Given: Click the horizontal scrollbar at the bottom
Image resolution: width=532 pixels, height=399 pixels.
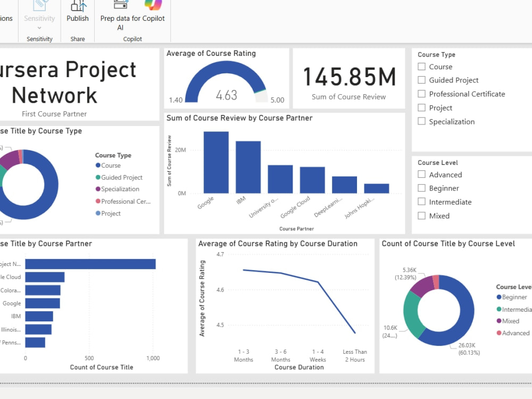Looking at the screenshot, I should click(x=266, y=384).
